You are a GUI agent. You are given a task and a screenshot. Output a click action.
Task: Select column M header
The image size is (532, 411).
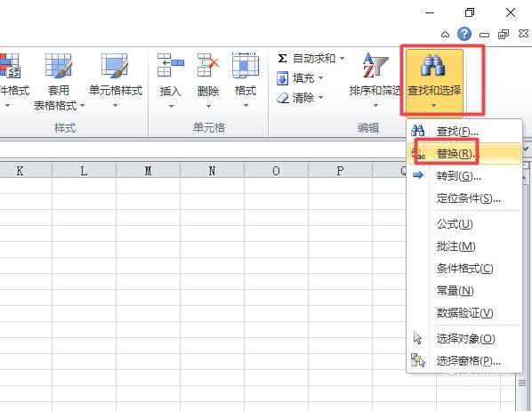[148, 171]
